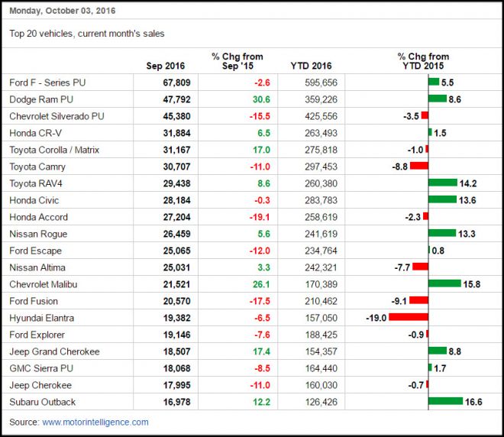This screenshot has height=437, width=504.
Task: Select the green 17.4 change for Jeep Grand Cherokee
Action: point(261,351)
